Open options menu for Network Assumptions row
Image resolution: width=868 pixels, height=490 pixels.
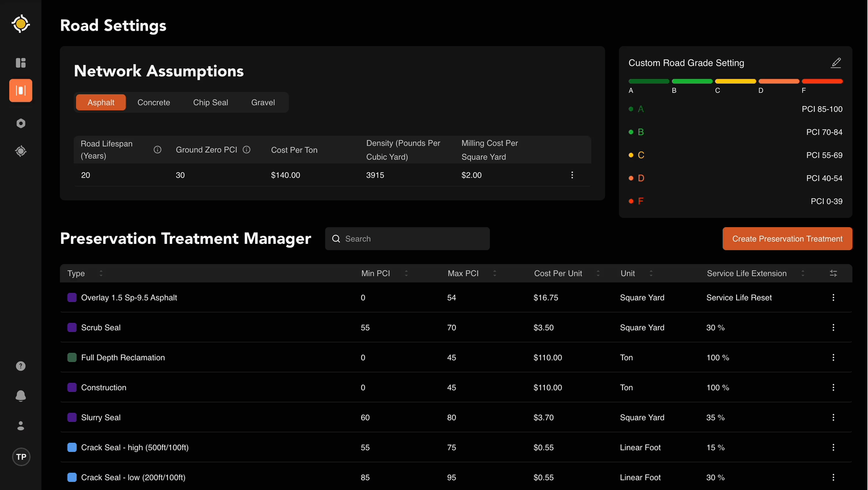[x=572, y=175]
